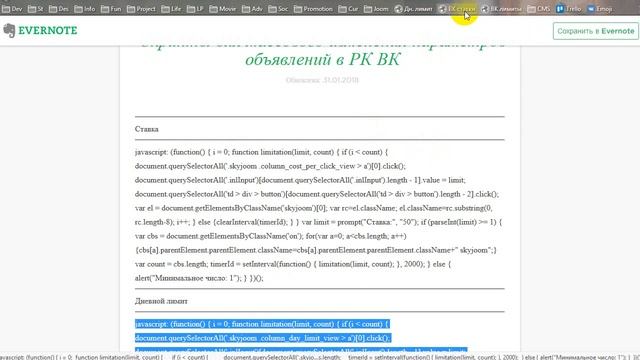Click the ВК ставки bookmarklet
Image resolution: width=640 pixels, height=360 pixels.
[x=457, y=9]
